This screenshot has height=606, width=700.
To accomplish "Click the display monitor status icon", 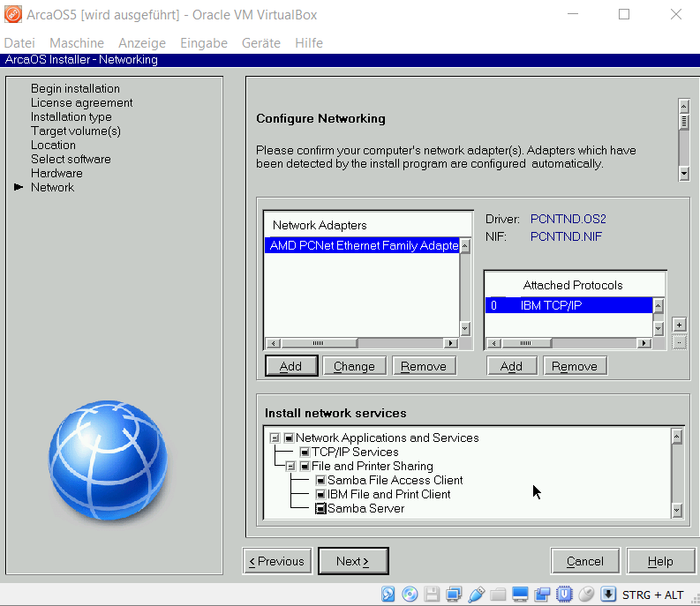I will point(520,594).
